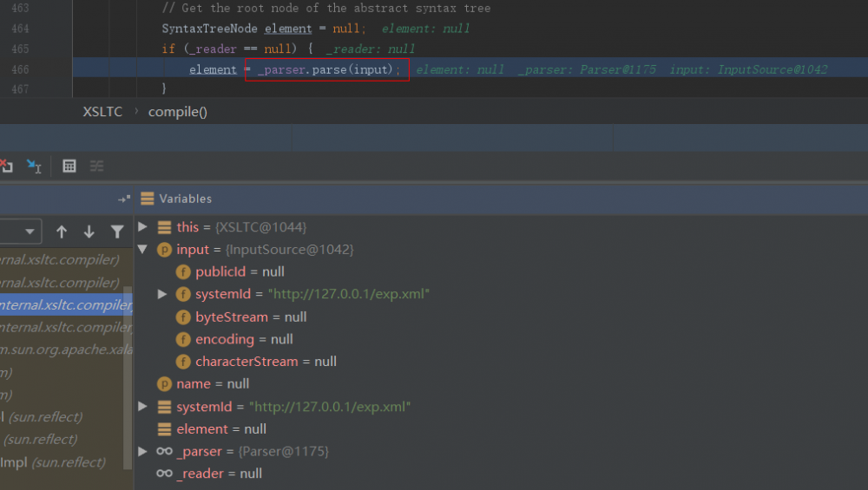
Task: Expand the top-level systemId variable
Action: pyautogui.click(x=142, y=407)
